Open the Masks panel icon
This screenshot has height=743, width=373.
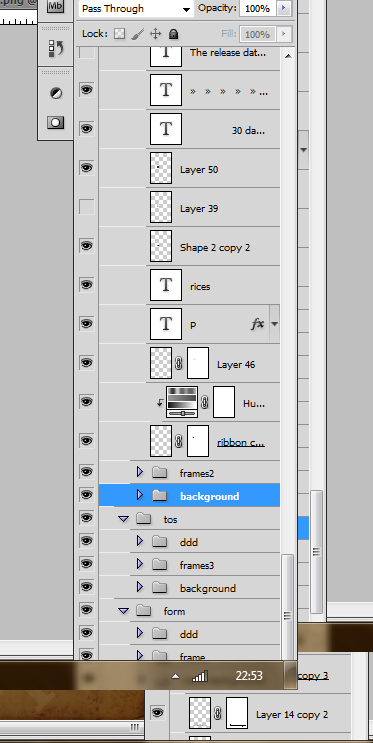56,123
